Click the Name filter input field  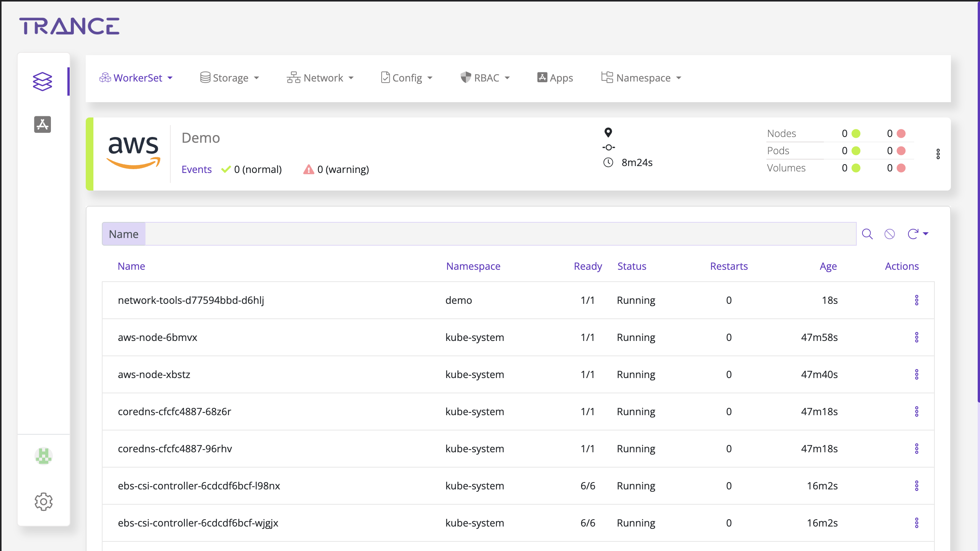[x=500, y=234]
